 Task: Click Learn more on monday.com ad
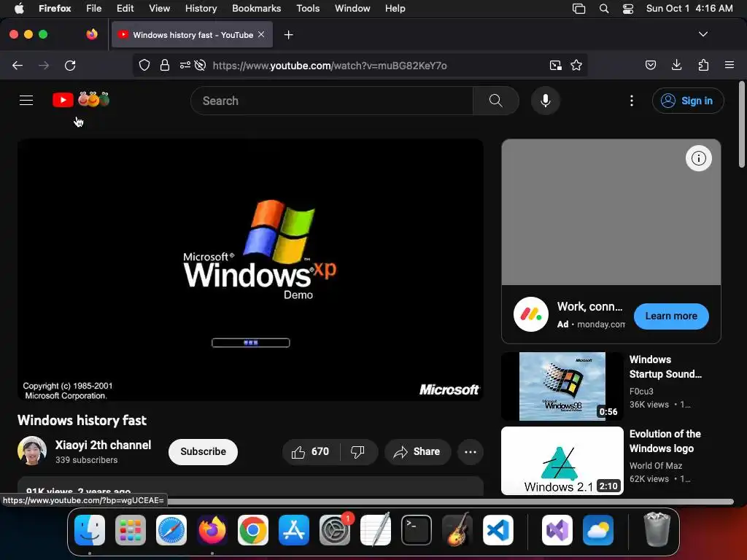(x=671, y=316)
